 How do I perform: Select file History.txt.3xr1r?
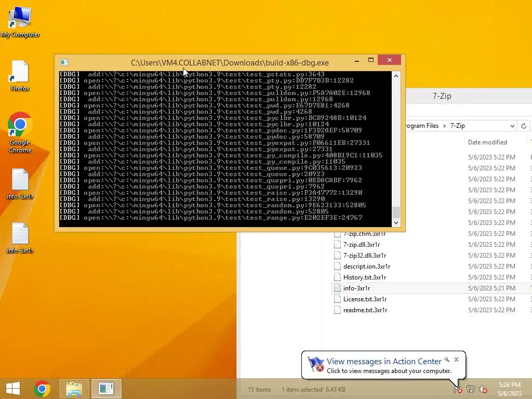(364, 277)
